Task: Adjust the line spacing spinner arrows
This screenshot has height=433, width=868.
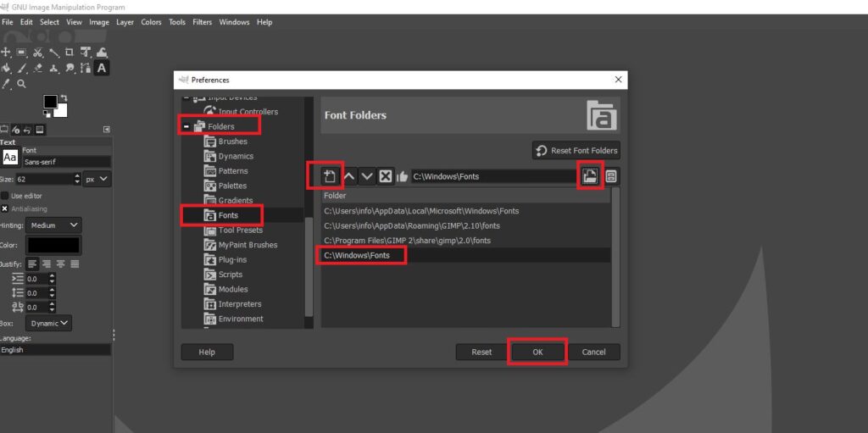Action: pyautogui.click(x=52, y=293)
